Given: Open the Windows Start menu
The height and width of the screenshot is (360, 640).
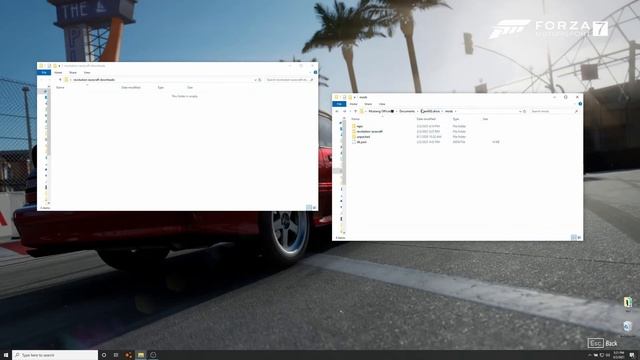Looking at the screenshot, I should [6, 355].
